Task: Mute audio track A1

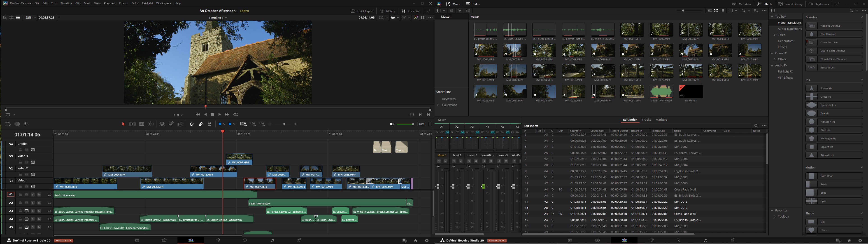Action: pos(40,195)
